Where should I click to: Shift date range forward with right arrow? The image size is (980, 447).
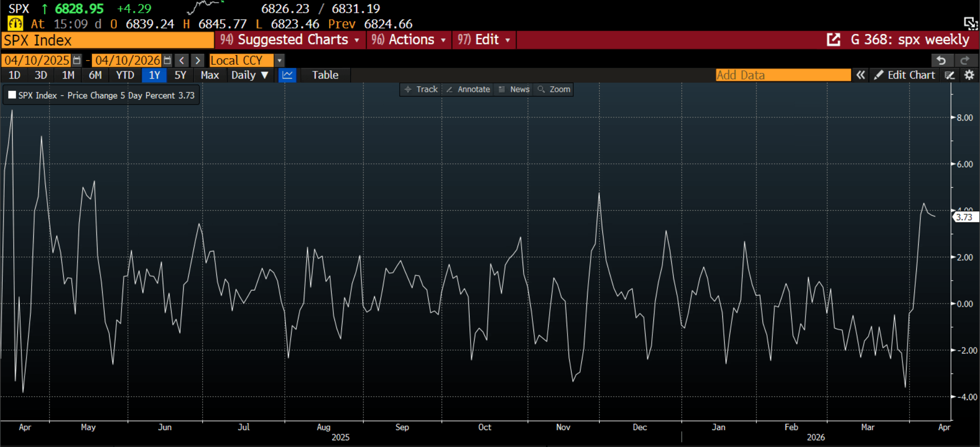coord(198,61)
